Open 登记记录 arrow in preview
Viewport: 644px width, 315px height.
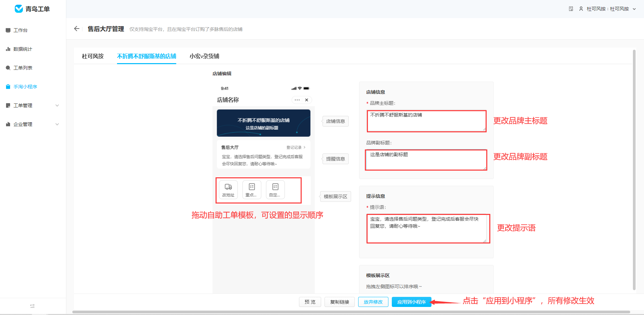[x=305, y=147]
